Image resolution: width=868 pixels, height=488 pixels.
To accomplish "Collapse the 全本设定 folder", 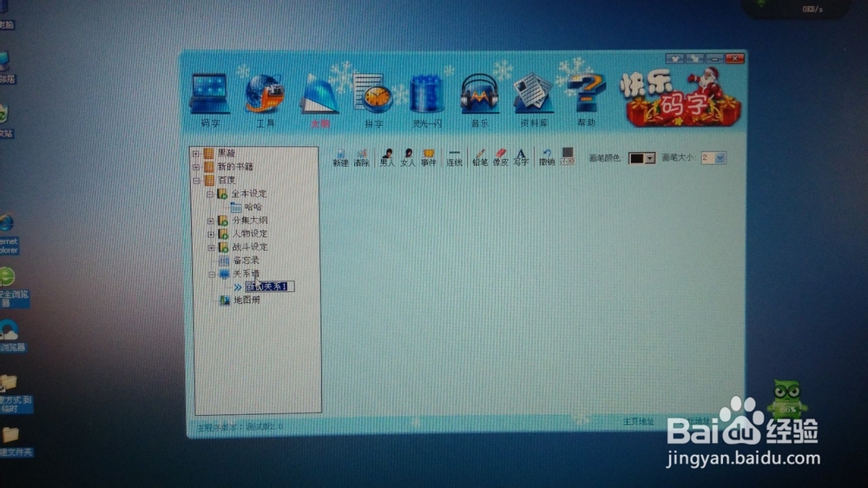I will click(x=210, y=194).
